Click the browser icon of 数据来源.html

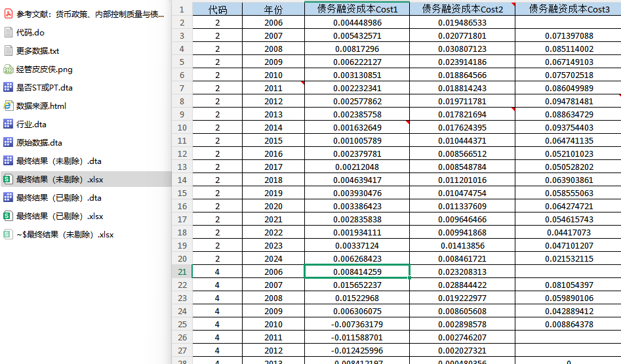[9, 106]
